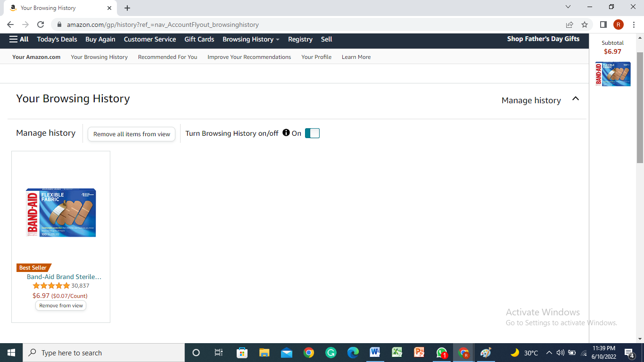644x362 pixels.
Task: Go to Customer Service
Action: tap(150, 40)
